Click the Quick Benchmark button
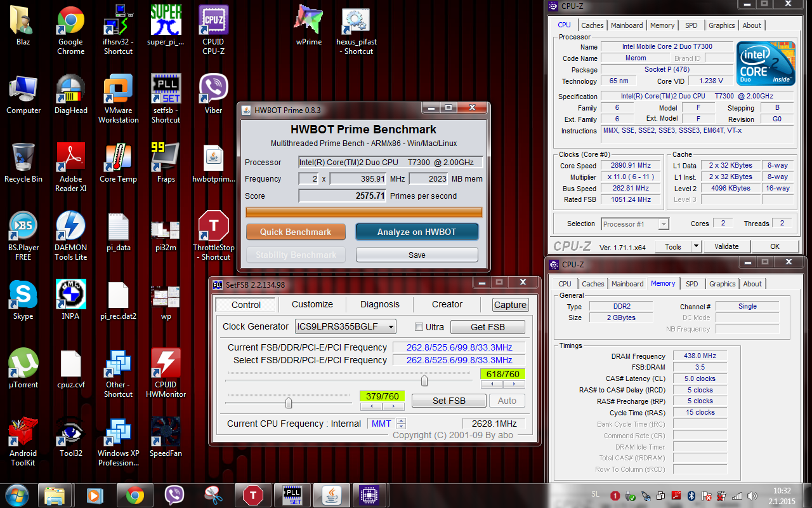The height and width of the screenshot is (508, 812). coord(296,232)
